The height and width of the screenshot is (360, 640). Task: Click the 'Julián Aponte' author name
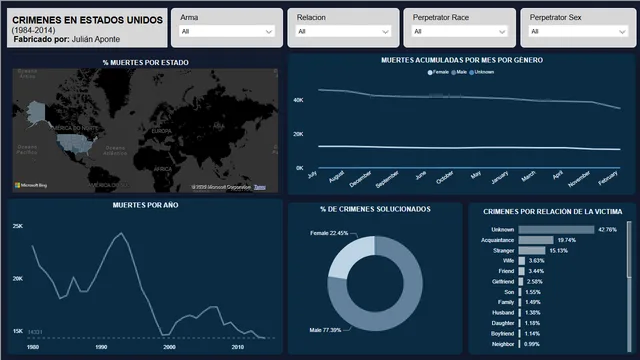point(96,39)
